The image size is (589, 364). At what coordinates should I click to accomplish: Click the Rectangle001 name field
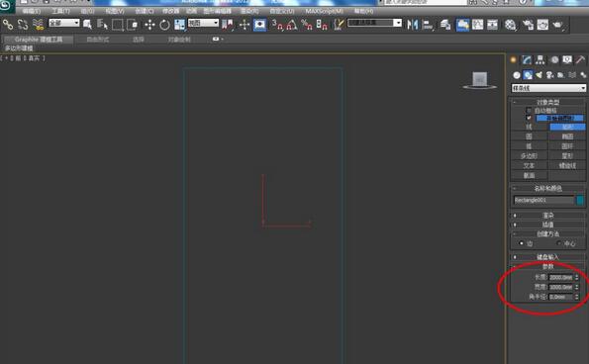tap(543, 200)
